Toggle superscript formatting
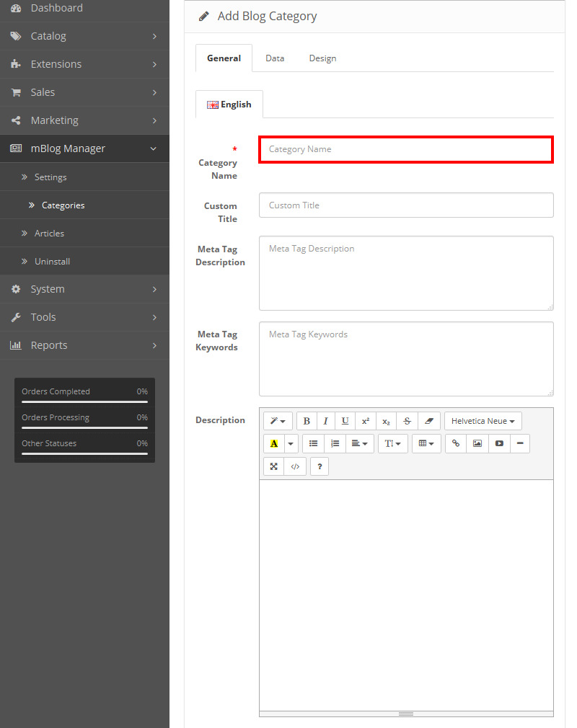The height and width of the screenshot is (728, 577). pyautogui.click(x=366, y=421)
